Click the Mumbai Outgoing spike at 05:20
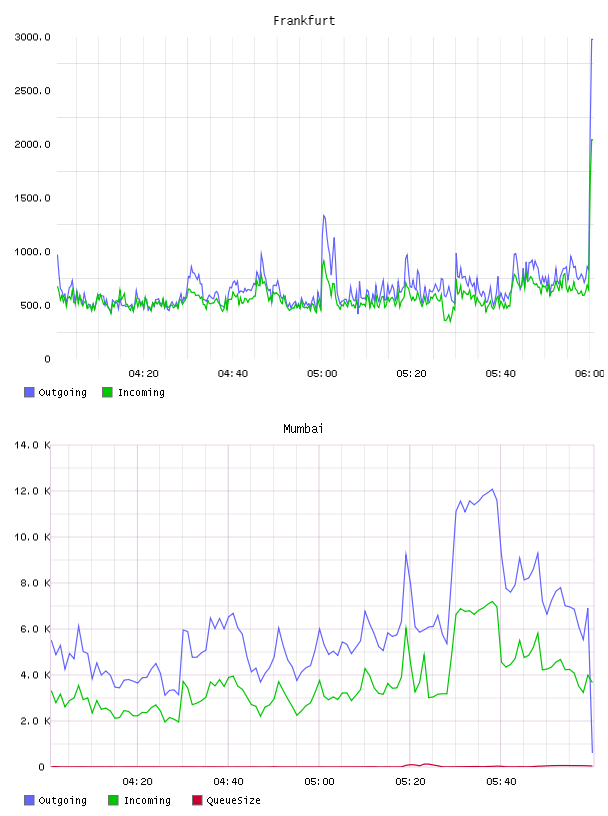This screenshot has height=816, width=608. 406,554
